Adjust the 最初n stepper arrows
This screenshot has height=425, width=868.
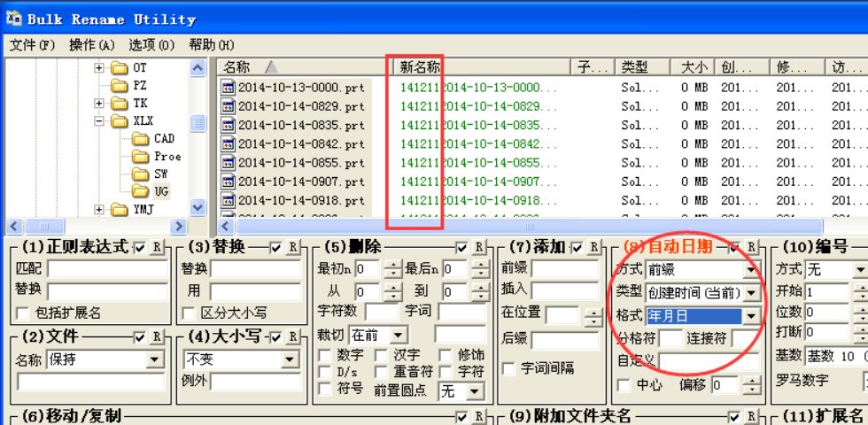point(392,270)
